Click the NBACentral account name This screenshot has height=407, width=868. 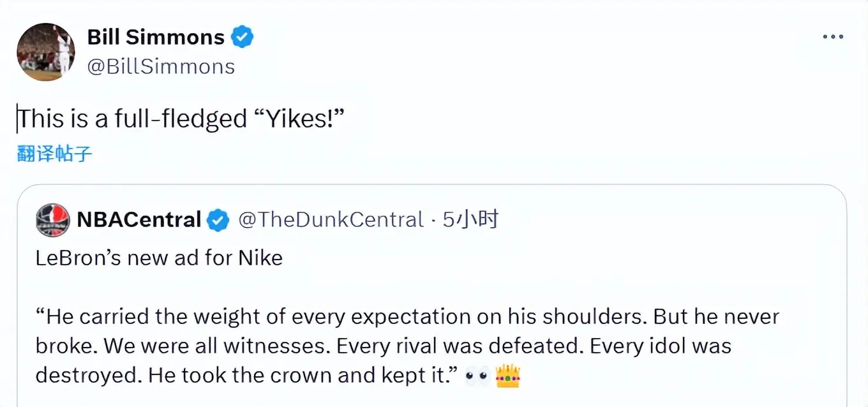(x=139, y=220)
